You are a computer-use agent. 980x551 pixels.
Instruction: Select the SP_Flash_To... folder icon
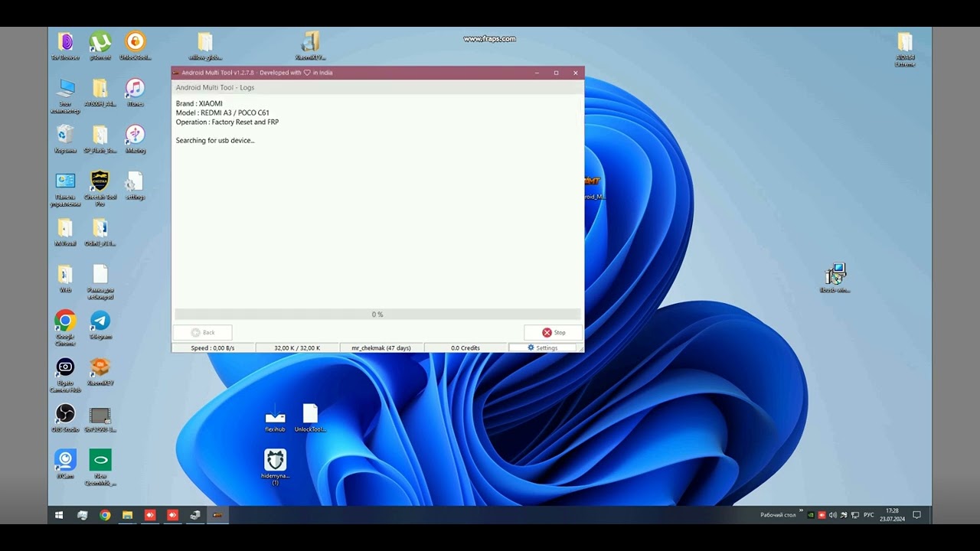(100, 139)
